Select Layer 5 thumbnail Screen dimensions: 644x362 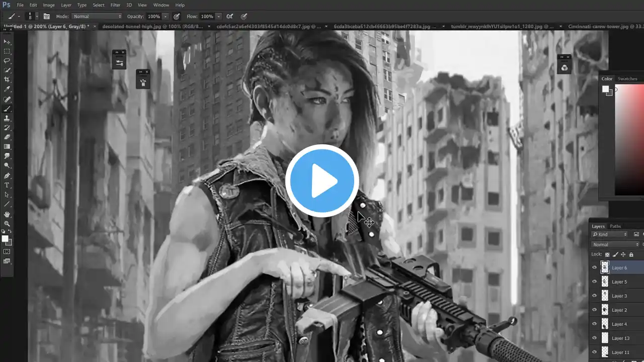[x=605, y=282]
